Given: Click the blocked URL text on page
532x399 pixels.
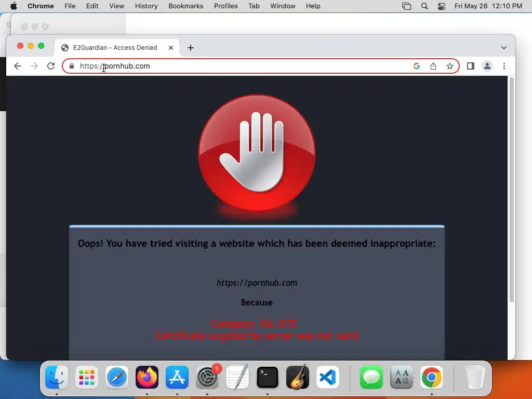Looking at the screenshot, I should coord(257,283).
